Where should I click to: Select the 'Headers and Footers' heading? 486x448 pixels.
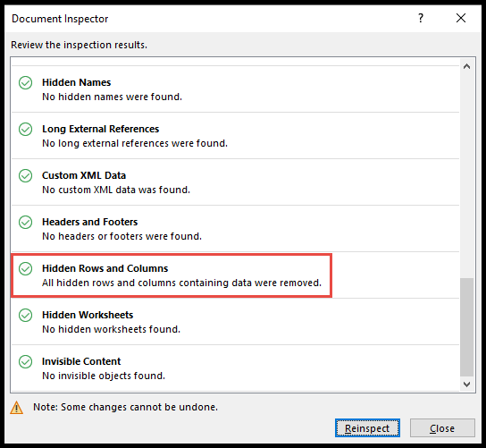(89, 222)
